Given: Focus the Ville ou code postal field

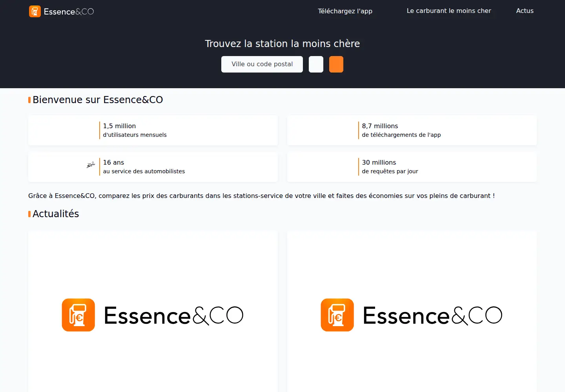Looking at the screenshot, I should pos(262,64).
